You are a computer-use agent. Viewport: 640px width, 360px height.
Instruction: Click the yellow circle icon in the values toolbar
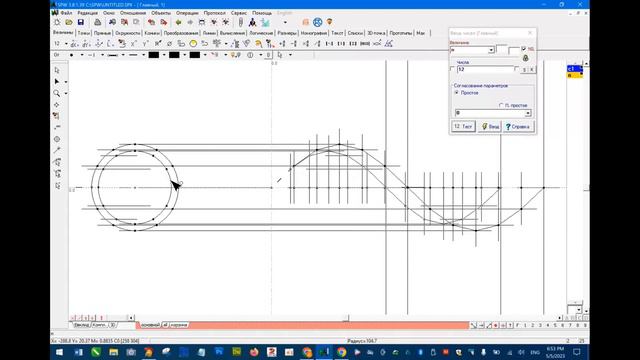193,43
